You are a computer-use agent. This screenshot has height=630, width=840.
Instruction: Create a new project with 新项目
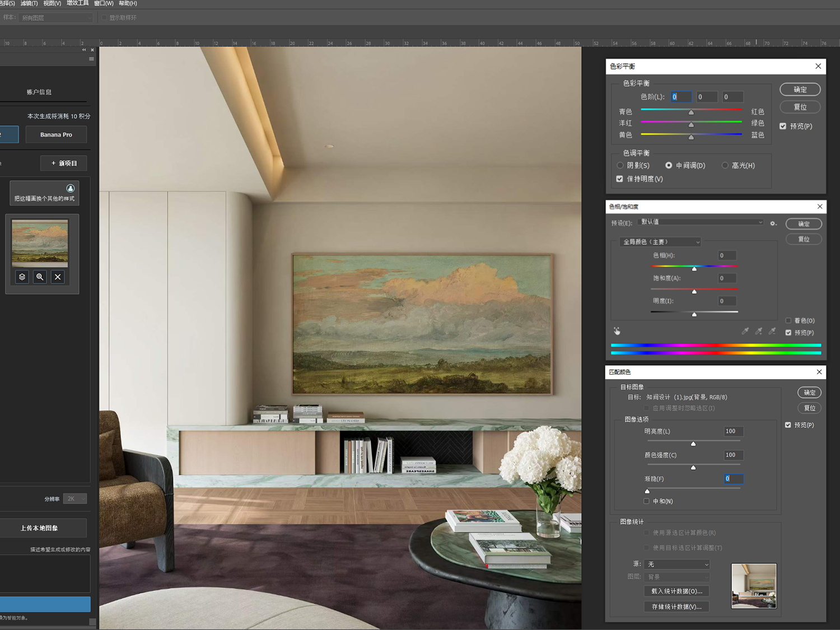click(64, 163)
